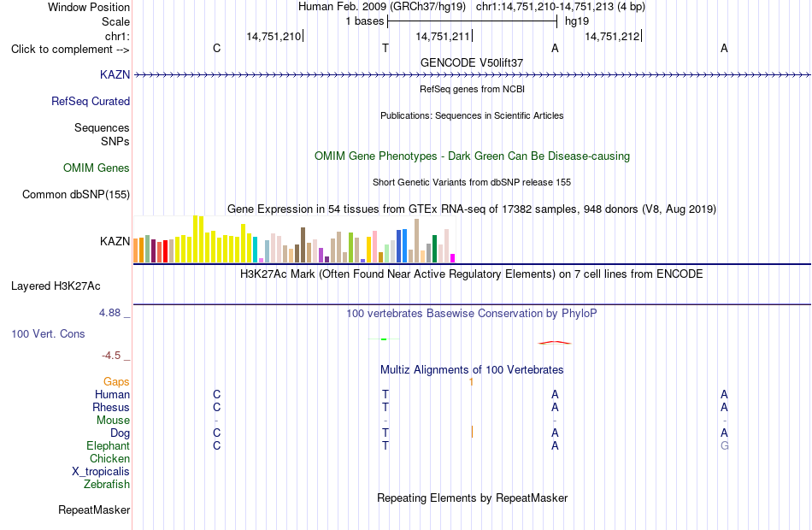Click the Mouse species label
Screen dimensions: 812x530
[113, 421]
